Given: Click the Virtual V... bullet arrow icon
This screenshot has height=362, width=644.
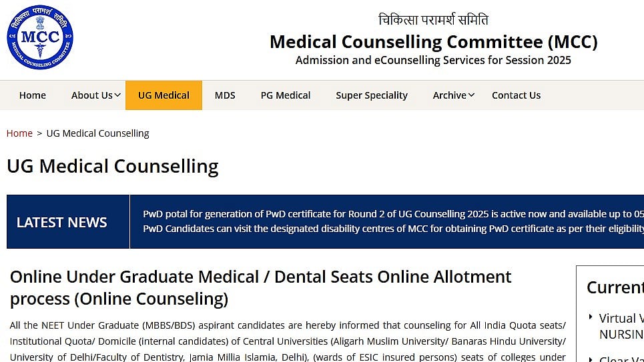Looking at the screenshot, I should click(591, 317).
